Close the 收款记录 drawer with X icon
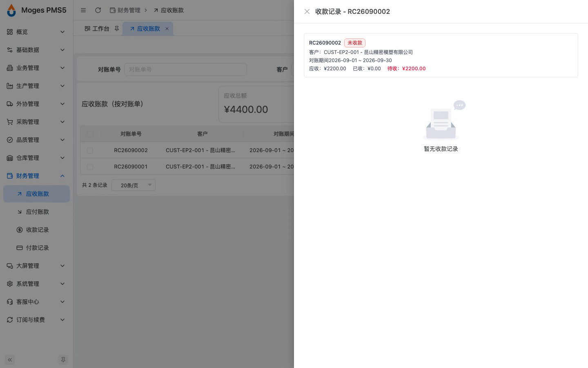 click(307, 11)
